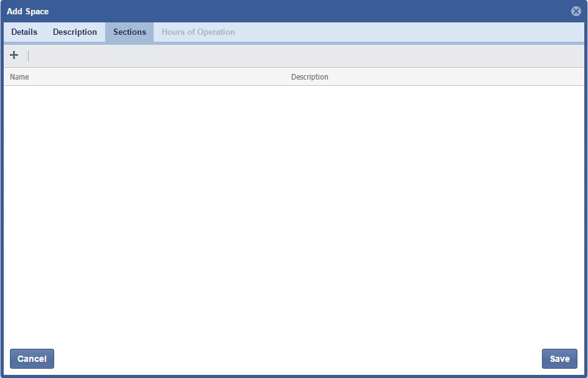Click the "Add Space" title text
The image size is (588, 378).
pos(28,11)
